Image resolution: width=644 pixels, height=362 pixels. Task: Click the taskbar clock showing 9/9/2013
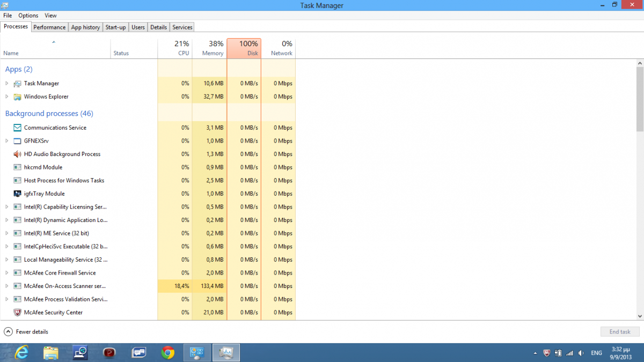(x=621, y=352)
